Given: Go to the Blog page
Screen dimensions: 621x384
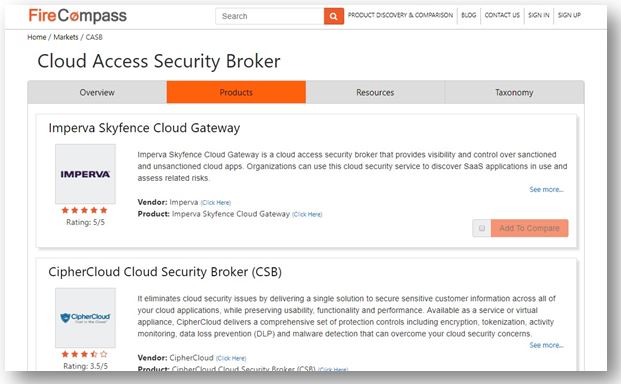Looking at the screenshot, I should [x=469, y=15].
